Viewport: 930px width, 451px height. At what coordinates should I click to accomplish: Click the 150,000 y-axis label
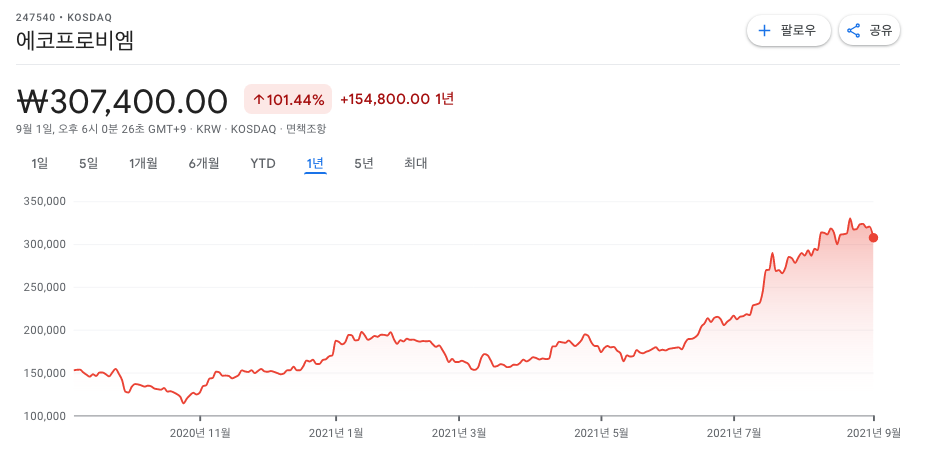(44, 373)
